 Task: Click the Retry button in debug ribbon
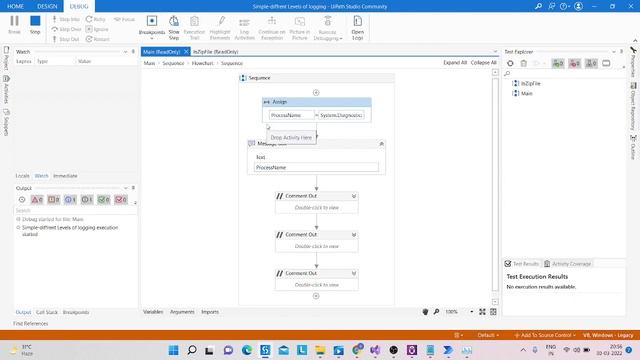coord(96,19)
